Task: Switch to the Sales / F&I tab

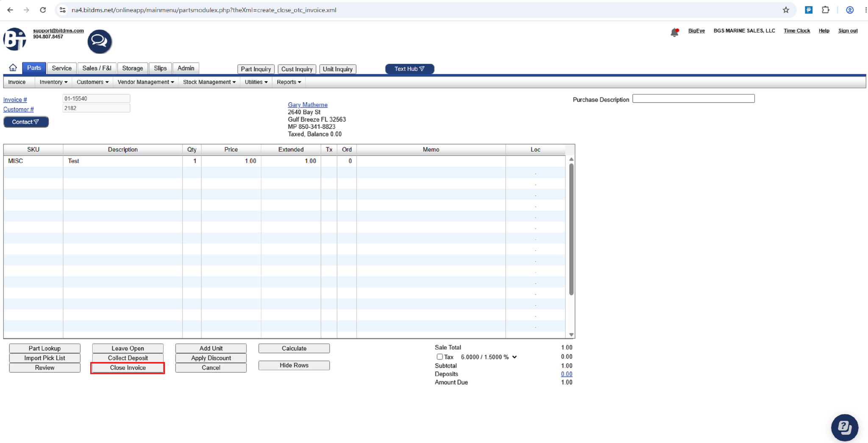Action: [x=97, y=68]
